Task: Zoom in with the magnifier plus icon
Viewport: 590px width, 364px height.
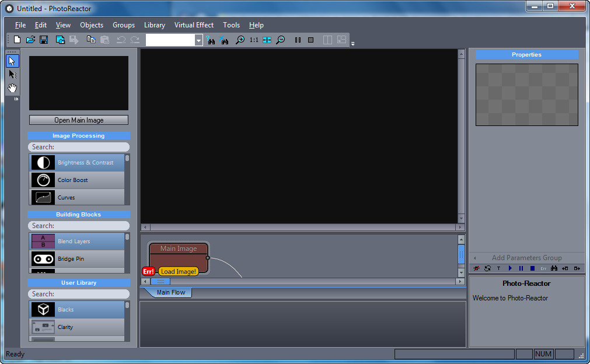Action: [240, 40]
